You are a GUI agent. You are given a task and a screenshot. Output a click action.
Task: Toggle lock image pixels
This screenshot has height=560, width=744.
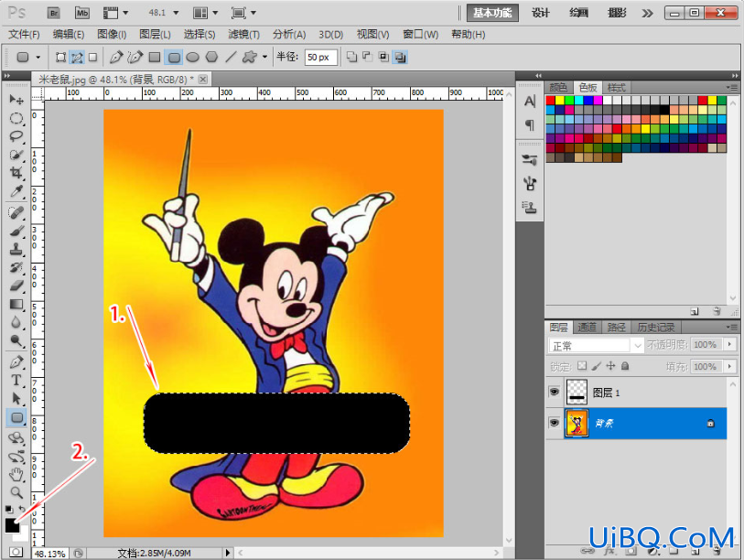pyautogui.click(x=597, y=366)
